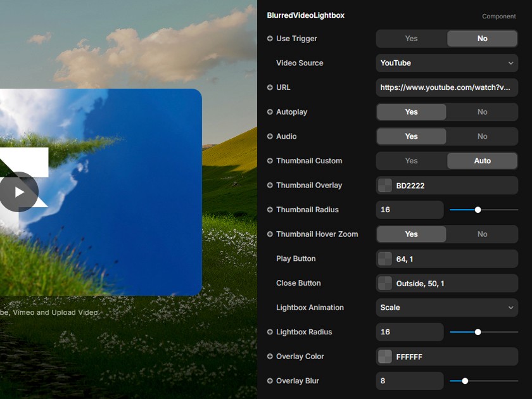Click the Lightbox Animation label
Screen dimensions: 532x399
pyautogui.click(x=310, y=307)
